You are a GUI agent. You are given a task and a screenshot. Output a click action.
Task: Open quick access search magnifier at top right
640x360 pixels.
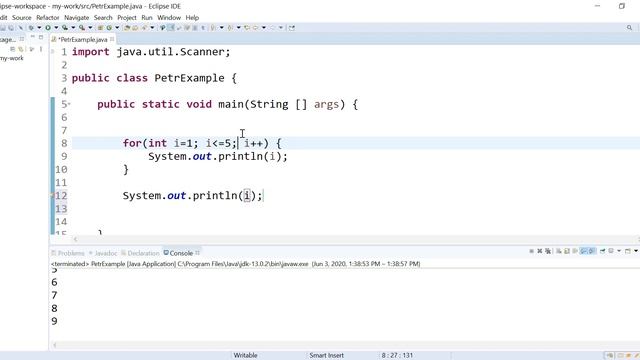(x=629, y=28)
